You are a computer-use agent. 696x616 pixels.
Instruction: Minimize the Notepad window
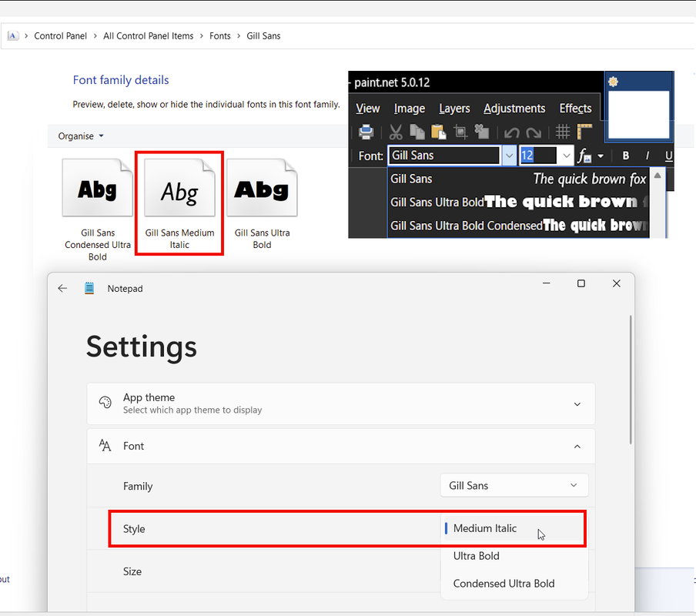[x=547, y=283]
